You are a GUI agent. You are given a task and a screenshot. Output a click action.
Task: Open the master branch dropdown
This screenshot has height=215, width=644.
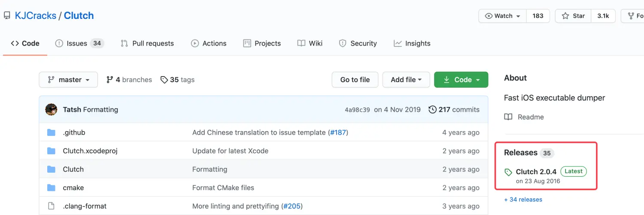(68, 80)
